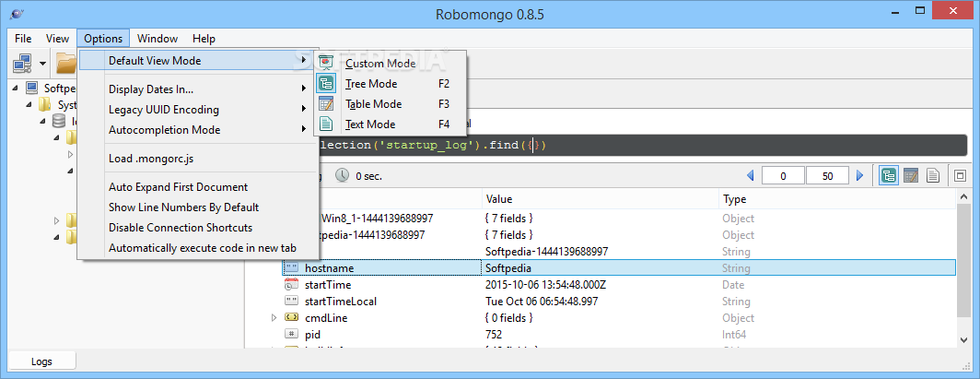Select Tree Mode as the default view
Viewport: 980px width, 379px height.
point(390,83)
